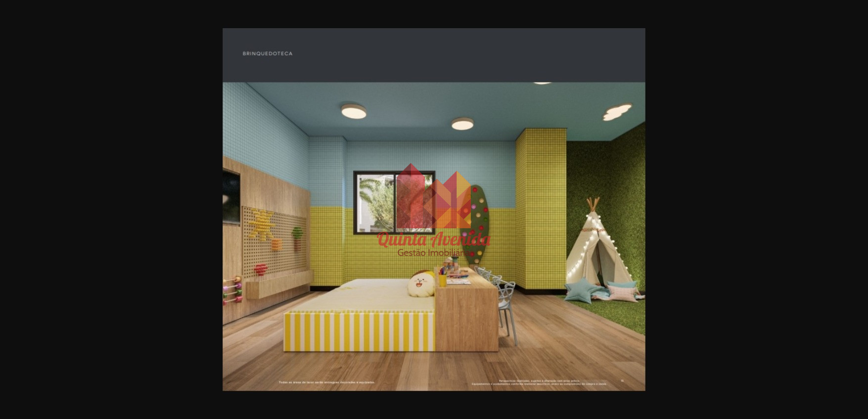Click the center round ceiling lamp
Screen dimensions: 868x419
pyautogui.click(x=462, y=124)
